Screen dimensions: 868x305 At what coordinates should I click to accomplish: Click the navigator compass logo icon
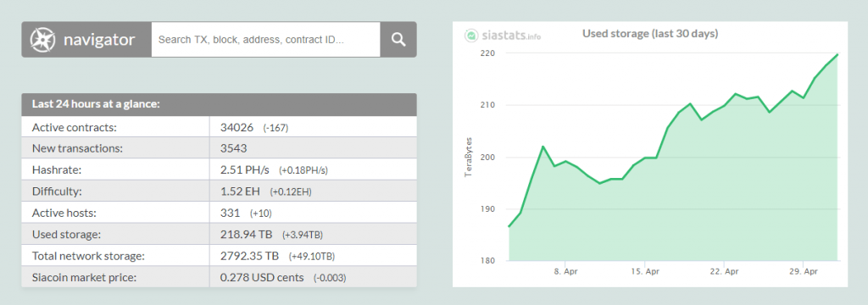pos(42,40)
